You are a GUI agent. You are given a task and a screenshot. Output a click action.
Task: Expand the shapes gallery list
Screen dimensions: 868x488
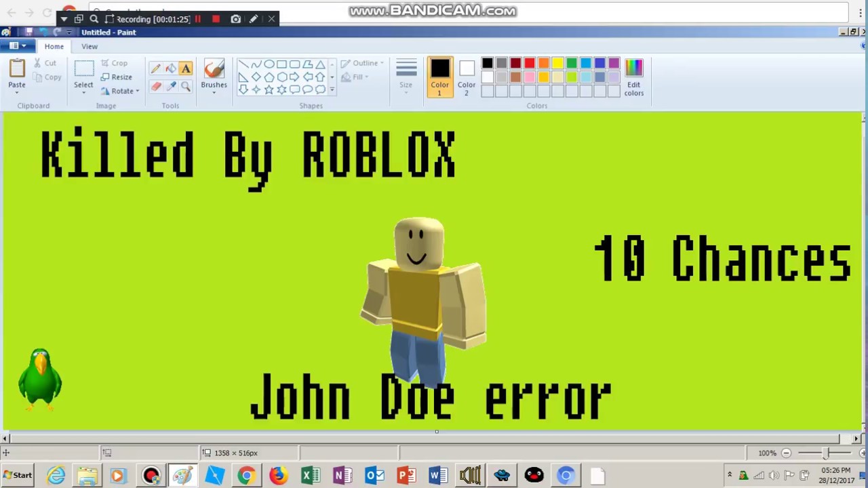click(332, 89)
